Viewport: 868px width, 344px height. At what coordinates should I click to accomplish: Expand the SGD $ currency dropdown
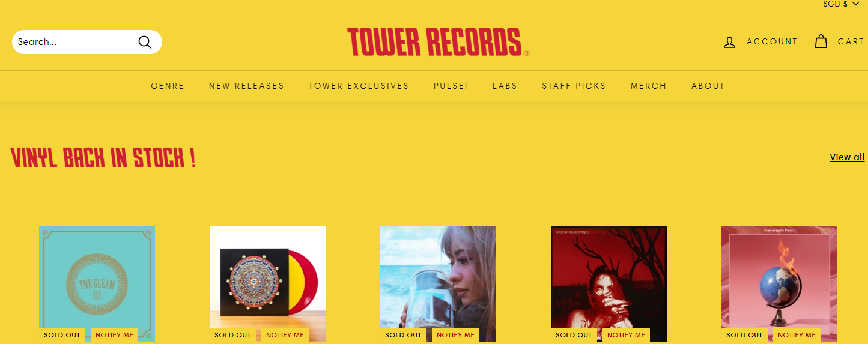[x=841, y=4]
